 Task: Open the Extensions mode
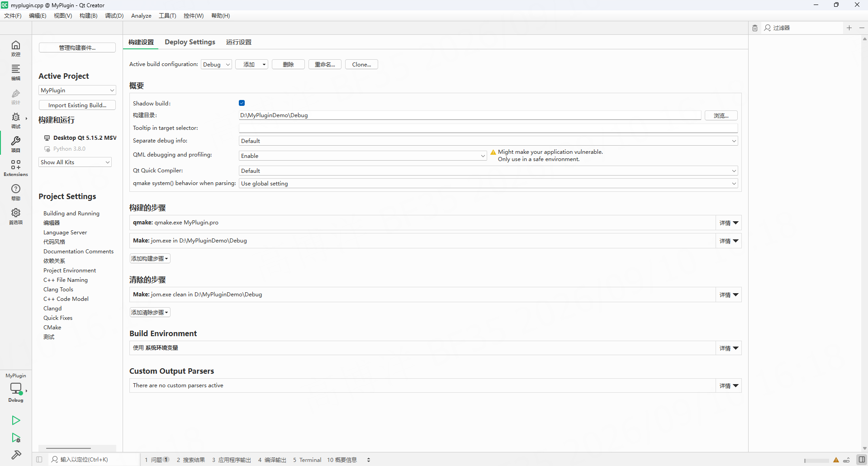tap(16, 168)
